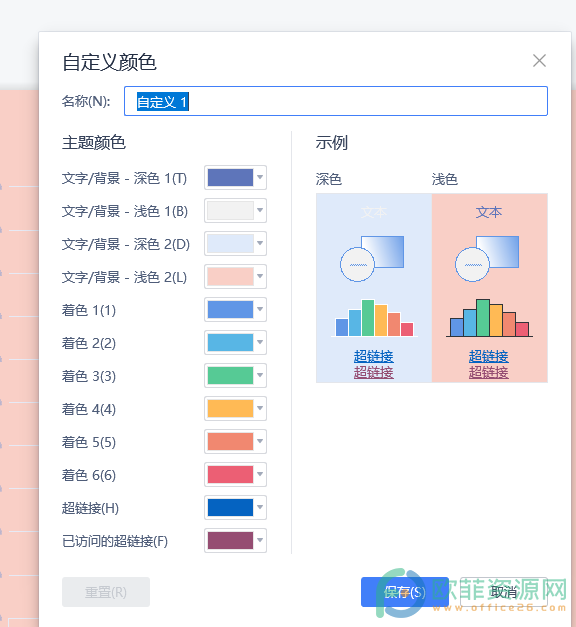
Task: Select the orange 着色 4(4) swatch
Action: click(x=230, y=408)
